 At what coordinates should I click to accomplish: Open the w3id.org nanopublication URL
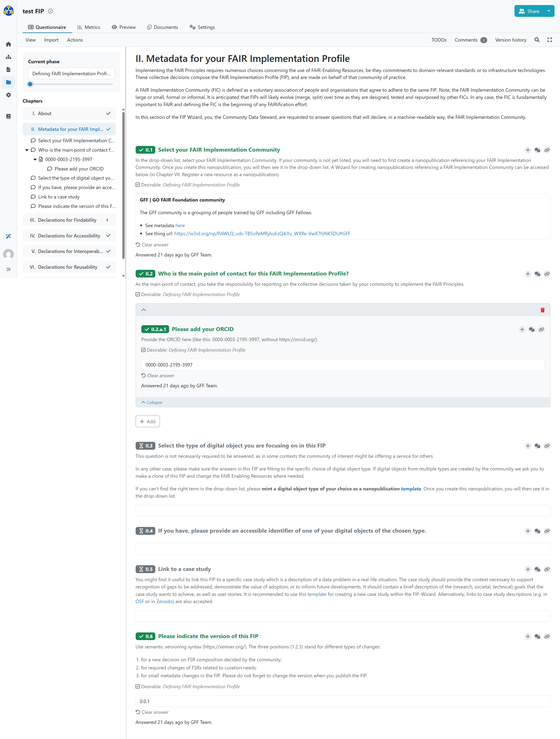pos(262,233)
